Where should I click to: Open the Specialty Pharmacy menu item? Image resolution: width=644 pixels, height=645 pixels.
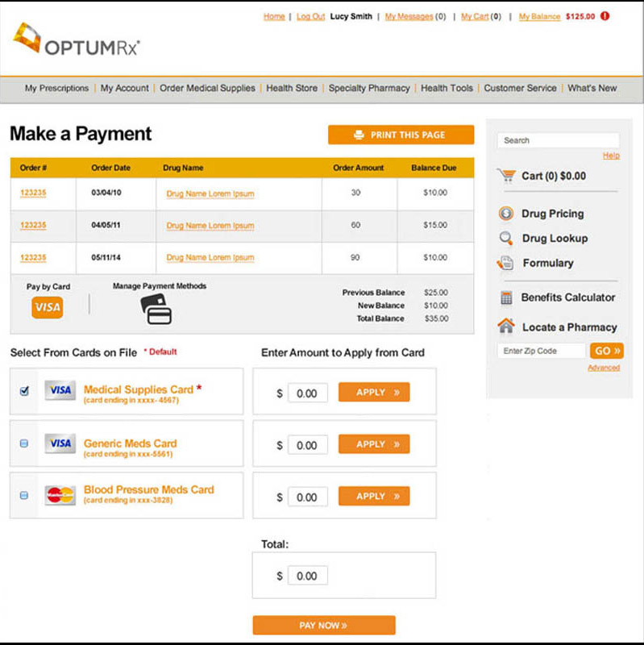point(369,89)
